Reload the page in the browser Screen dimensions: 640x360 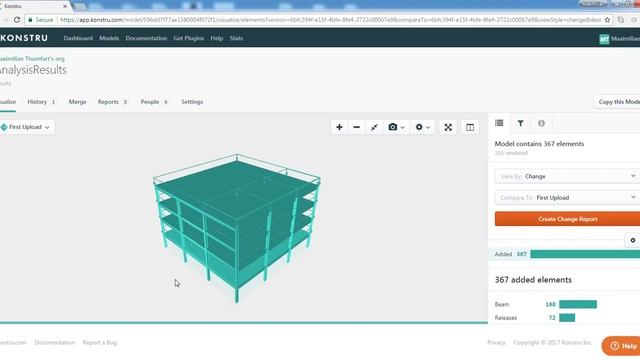[17, 20]
